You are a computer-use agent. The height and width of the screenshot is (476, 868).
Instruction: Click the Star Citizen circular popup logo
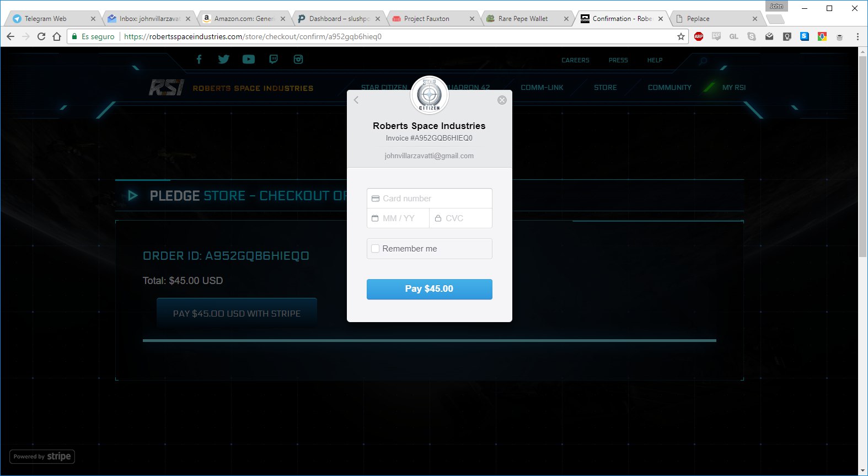pos(430,95)
